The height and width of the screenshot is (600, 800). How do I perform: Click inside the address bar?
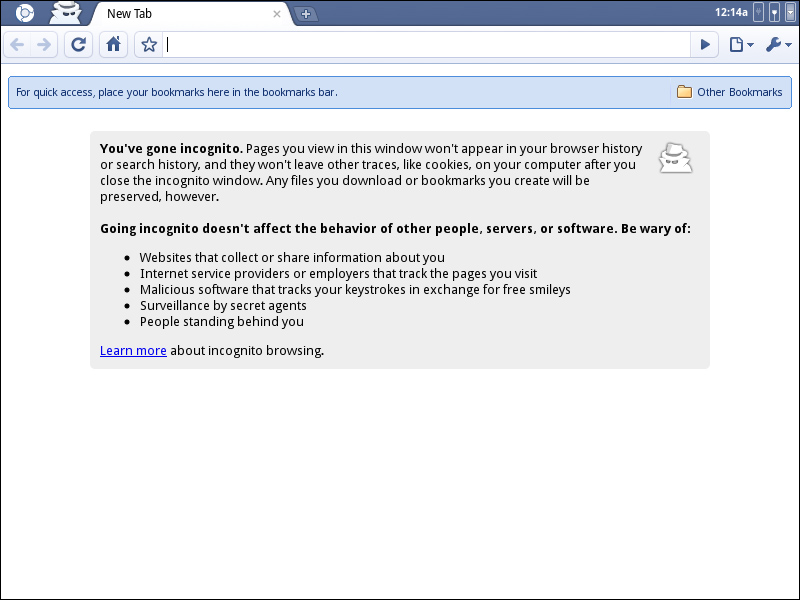(x=420, y=44)
